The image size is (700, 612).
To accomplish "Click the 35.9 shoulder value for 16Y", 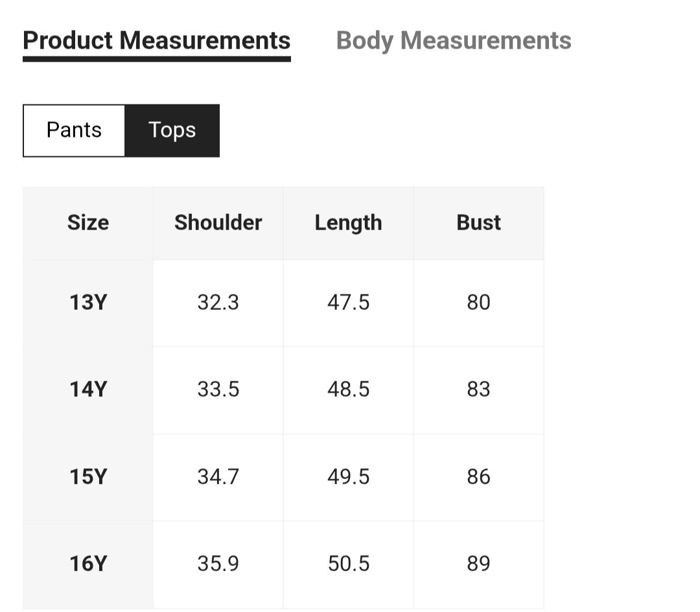I will 218,564.
